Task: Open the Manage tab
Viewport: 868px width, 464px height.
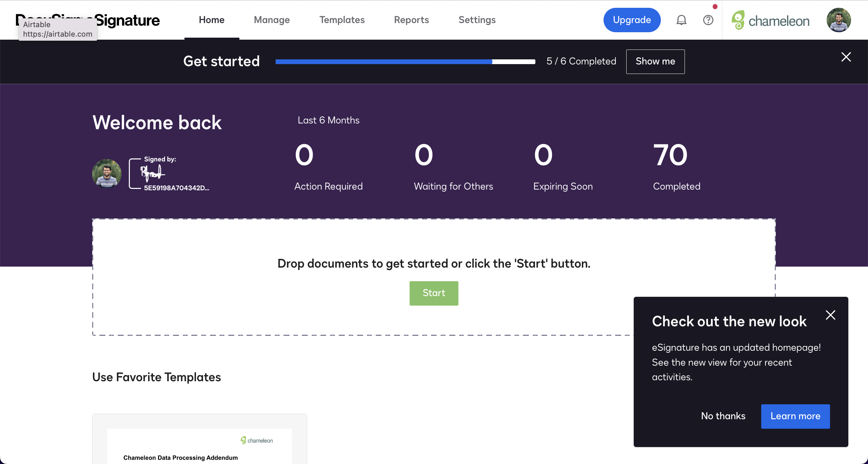Action: (272, 20)
